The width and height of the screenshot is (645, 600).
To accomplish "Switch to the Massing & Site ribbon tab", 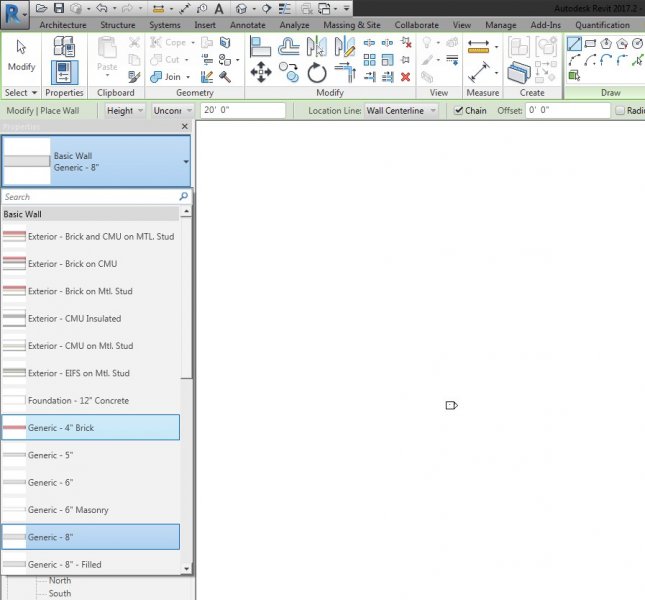I will 352,25.
